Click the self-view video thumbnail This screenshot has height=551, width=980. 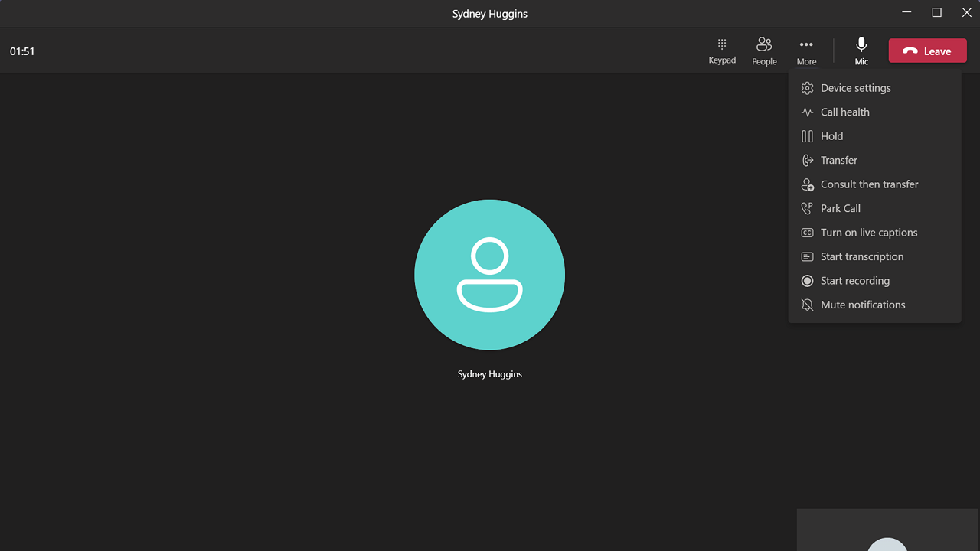tap(888, 530)
